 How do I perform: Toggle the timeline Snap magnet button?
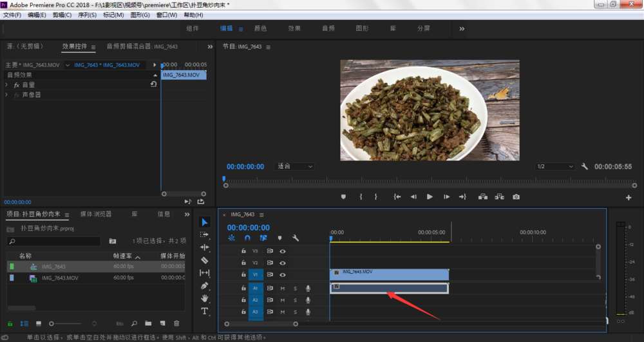[247, 238]
